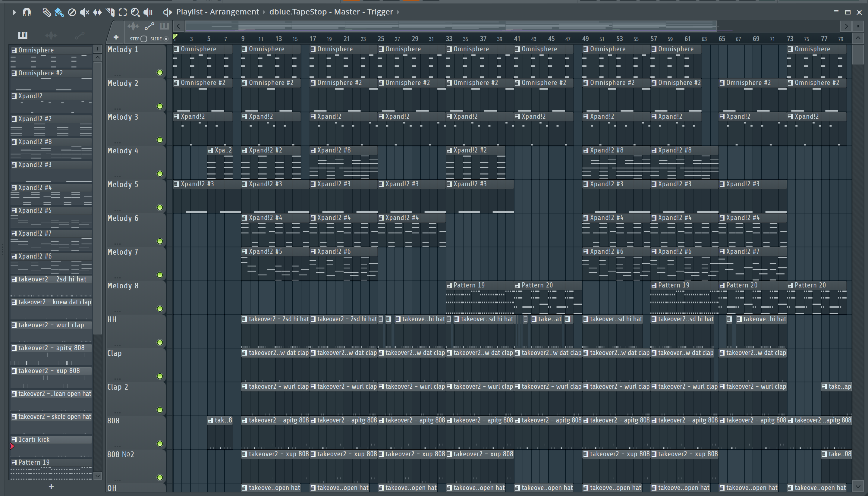Image resolution: width=868 pixels, height=496 pixels.
Task: Click the playlist vertical scrollbar thumb
Action: (x=858, y=55)
